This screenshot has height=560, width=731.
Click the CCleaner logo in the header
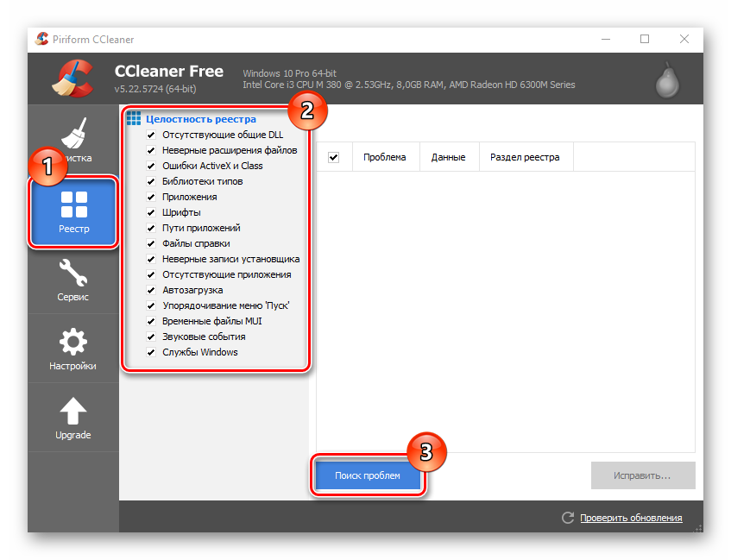pyautogui.click(x=72, y=79)
